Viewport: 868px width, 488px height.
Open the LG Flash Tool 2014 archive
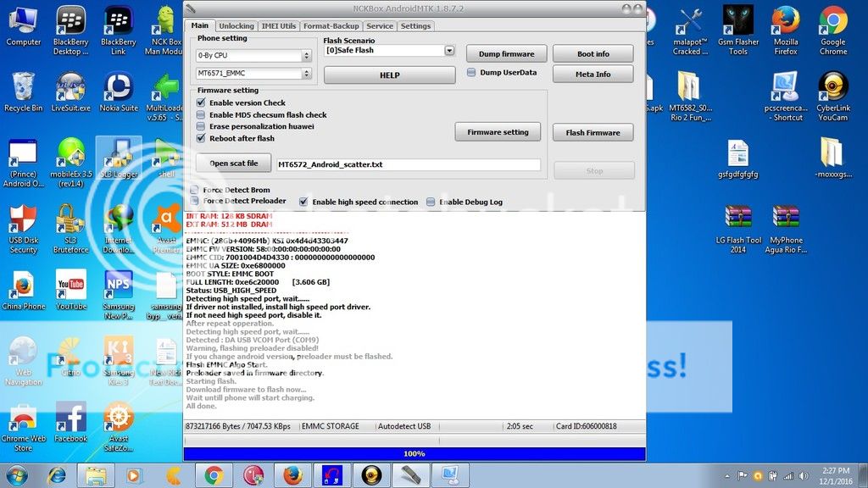point(737,219)
